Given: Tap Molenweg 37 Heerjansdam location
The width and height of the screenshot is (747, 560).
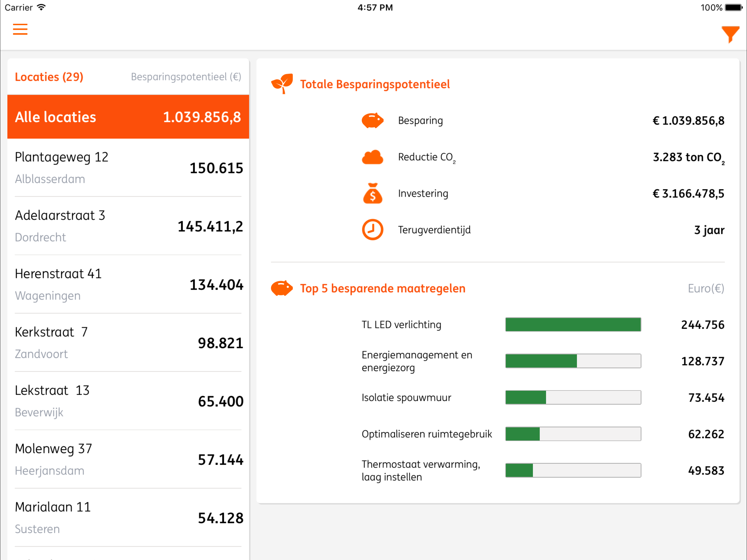Looking at the screenshot, I should (128, 459).
